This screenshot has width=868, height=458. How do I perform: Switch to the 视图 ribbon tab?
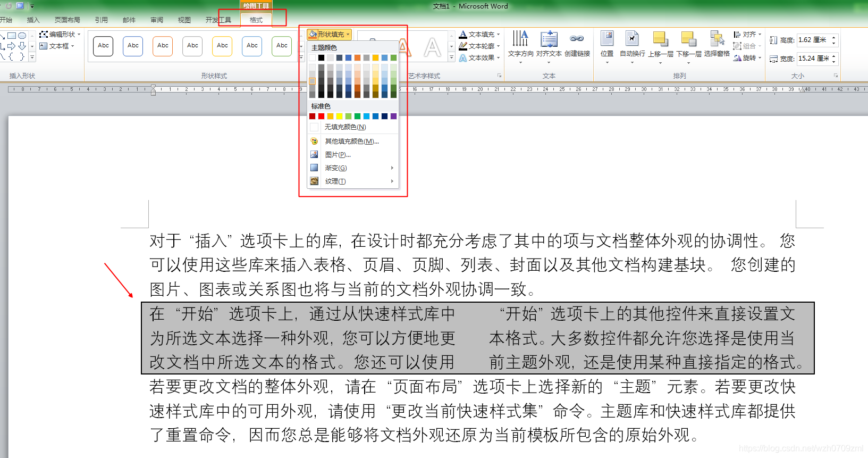[x=184, y=20]
